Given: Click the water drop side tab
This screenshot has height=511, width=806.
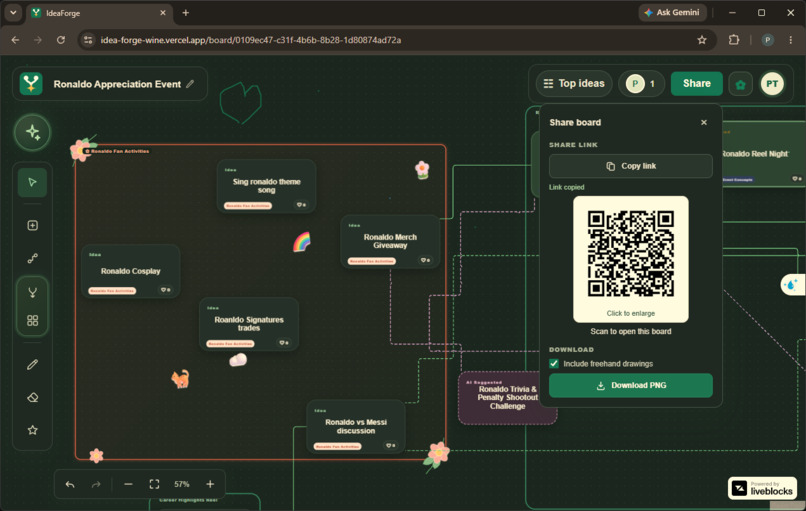Looking at the screenshot, I should 792,284.
